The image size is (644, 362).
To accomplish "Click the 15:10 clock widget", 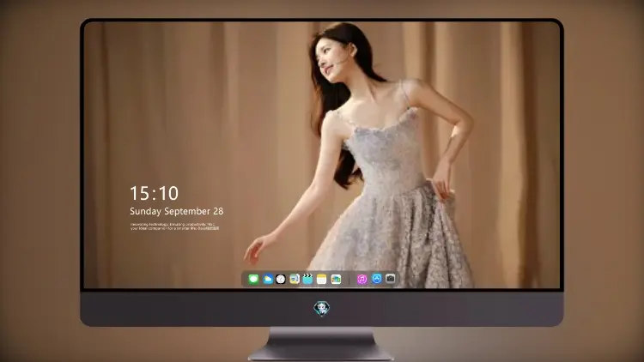I will point(154,193).
